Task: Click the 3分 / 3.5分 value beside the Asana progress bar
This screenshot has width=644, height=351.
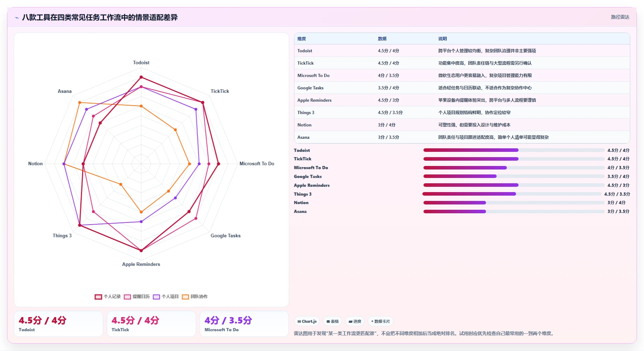Action: point(618,212)
